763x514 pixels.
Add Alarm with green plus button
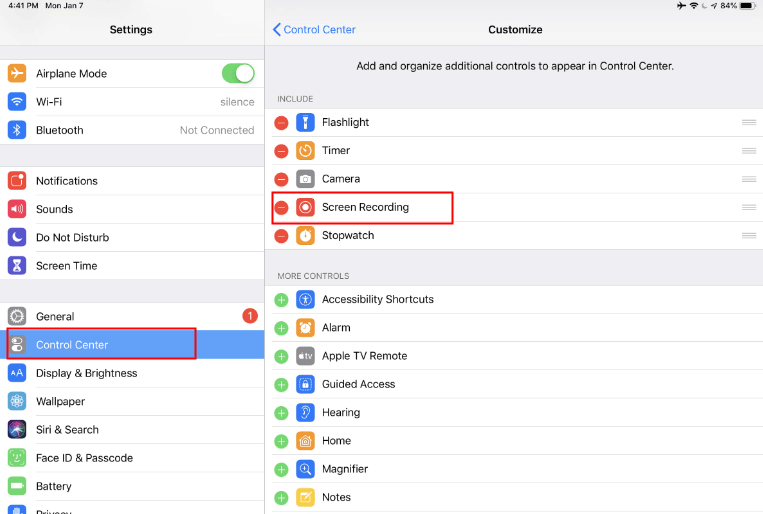(281, 328)
